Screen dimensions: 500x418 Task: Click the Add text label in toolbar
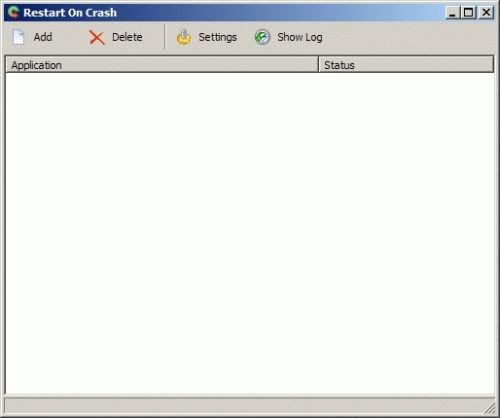point(43,37)
